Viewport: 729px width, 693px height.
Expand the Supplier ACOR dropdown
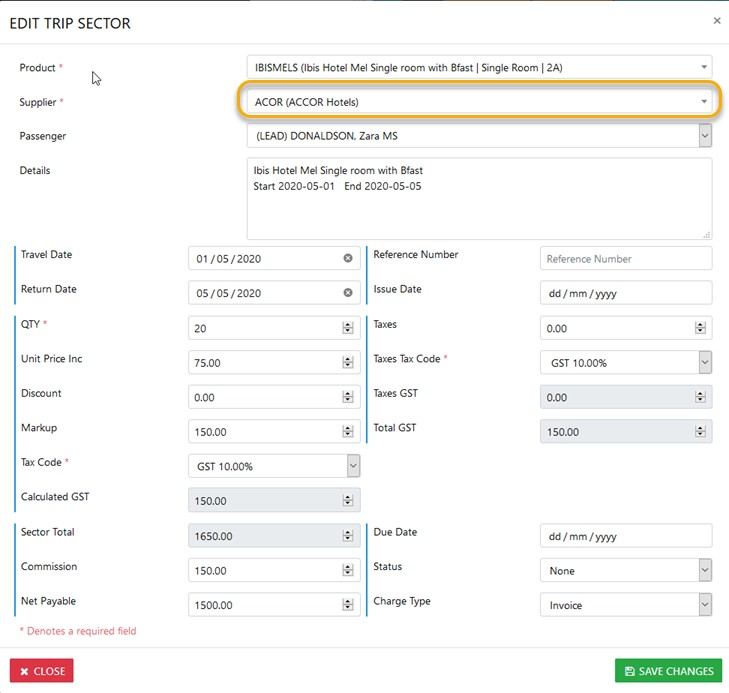pyautogui.click(x=704, y=102)
